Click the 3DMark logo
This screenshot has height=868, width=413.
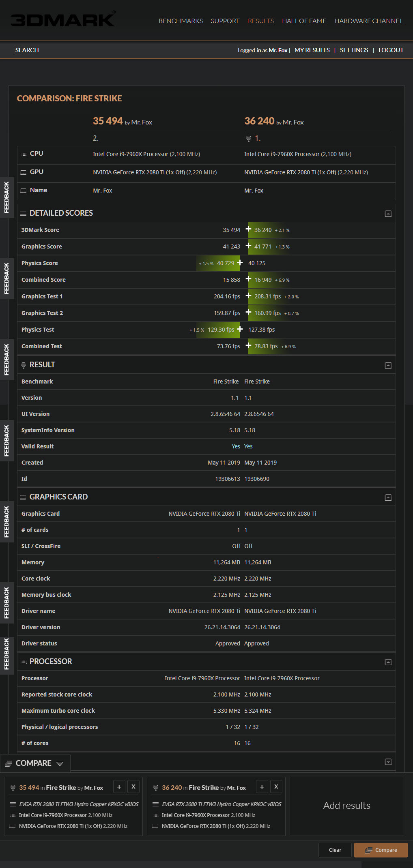coord(63,19)
